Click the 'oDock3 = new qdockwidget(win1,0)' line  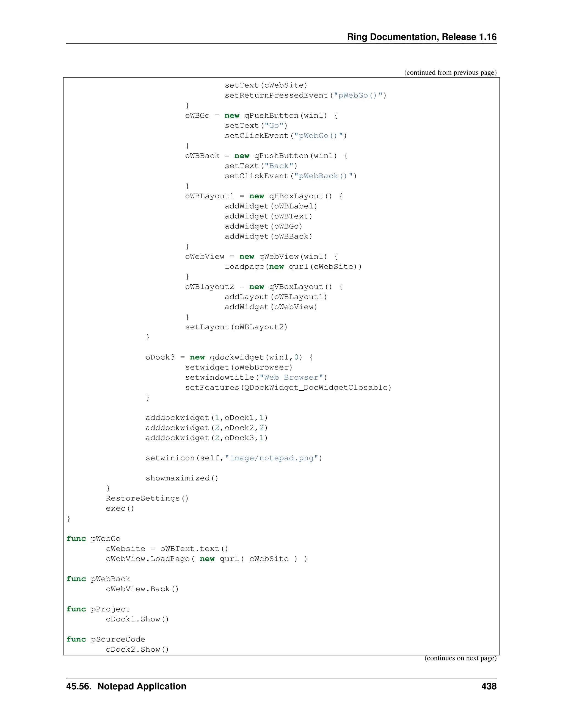[x=229, y=357]
